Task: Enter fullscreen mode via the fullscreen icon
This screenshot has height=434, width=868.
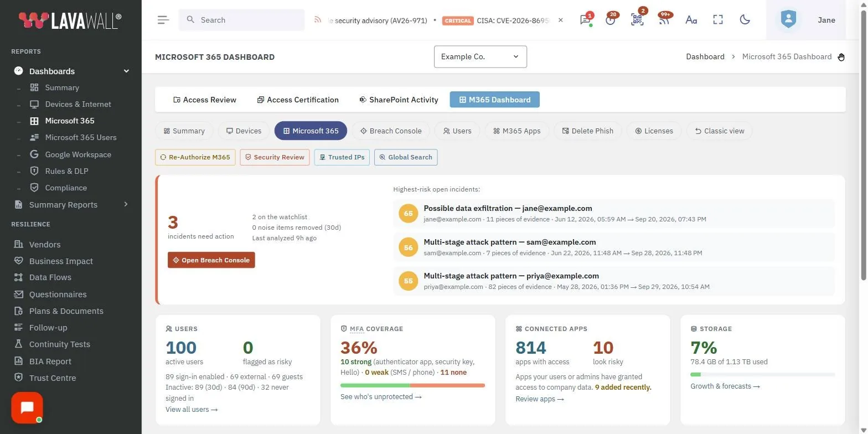Action: (x=718, y=20)
